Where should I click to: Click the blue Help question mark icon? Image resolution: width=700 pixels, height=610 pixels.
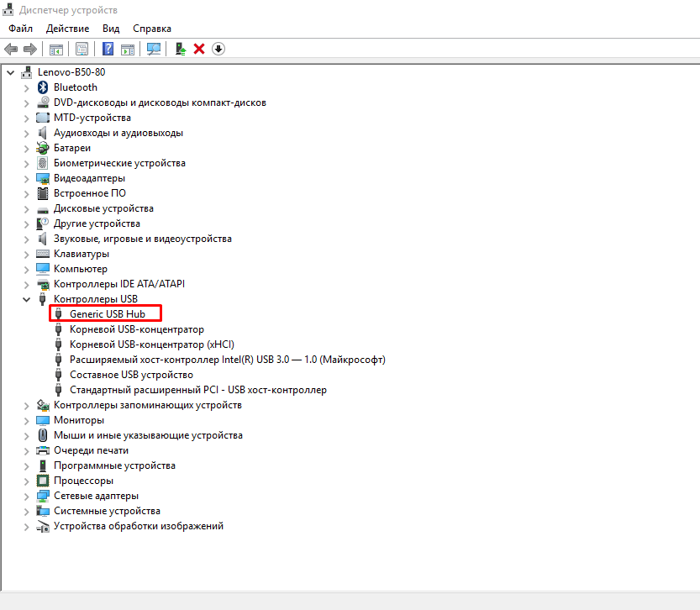[x=108, y=49]
